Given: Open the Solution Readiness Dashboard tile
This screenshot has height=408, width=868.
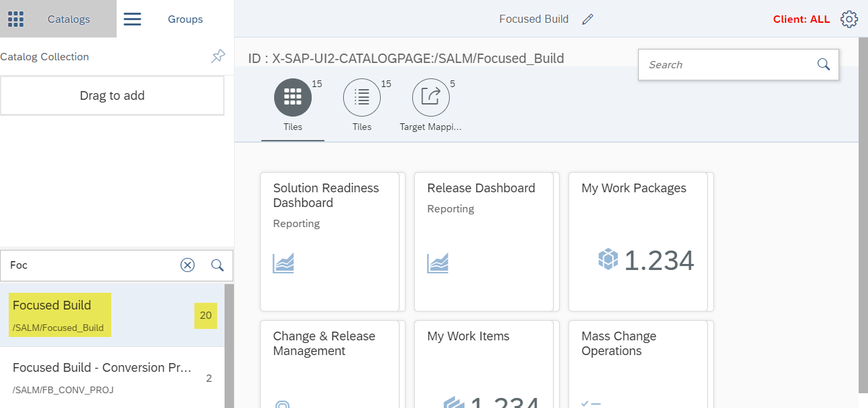Looking at the screenshot, I should (x=330, y=242).
